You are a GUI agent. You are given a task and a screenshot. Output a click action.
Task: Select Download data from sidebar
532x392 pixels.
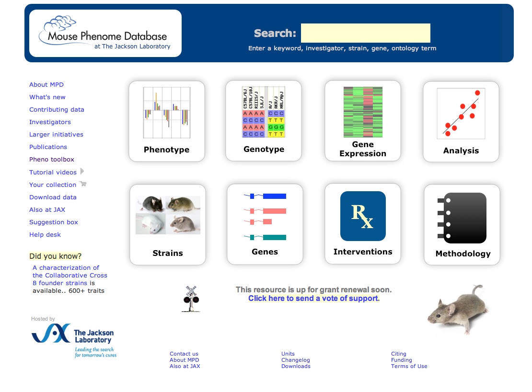53,197
